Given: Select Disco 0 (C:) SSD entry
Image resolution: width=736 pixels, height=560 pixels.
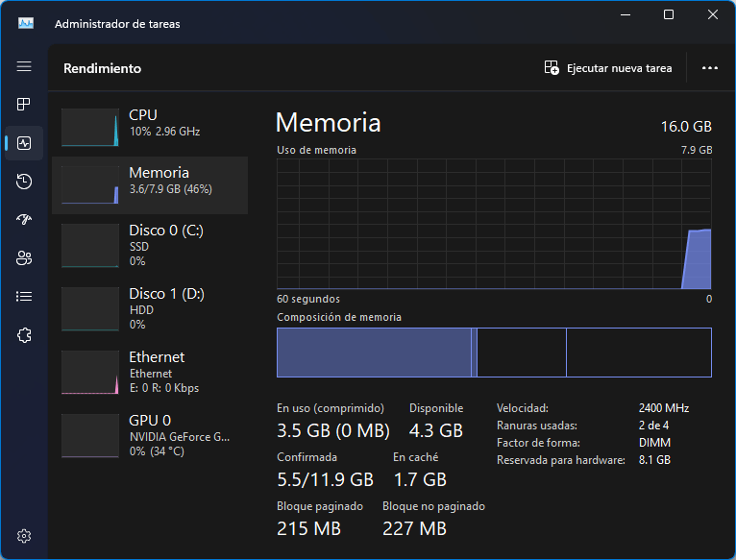Looking at the screenshot, I should click(x=149, y=245).
